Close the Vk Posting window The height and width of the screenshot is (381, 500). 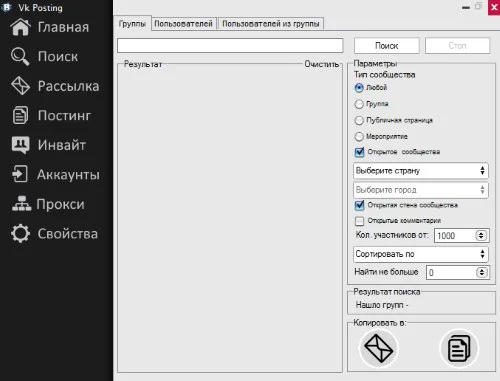(494, 7)
